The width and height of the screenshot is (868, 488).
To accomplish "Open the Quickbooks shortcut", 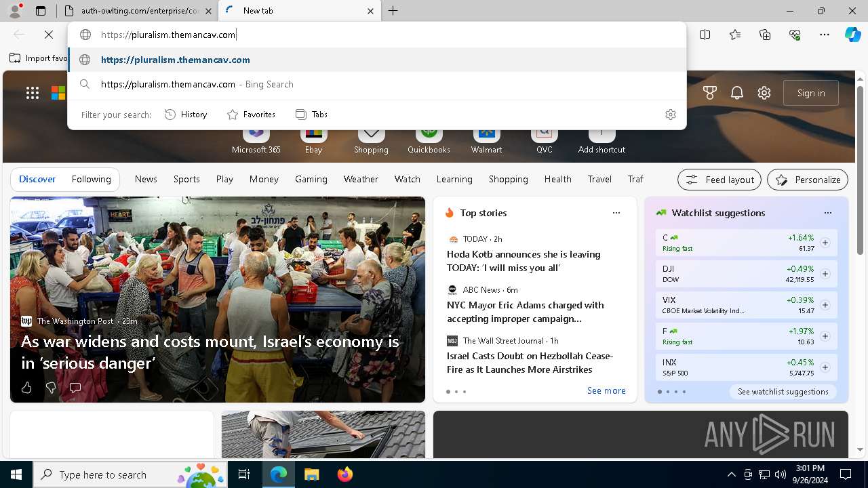I will [429, 141].
